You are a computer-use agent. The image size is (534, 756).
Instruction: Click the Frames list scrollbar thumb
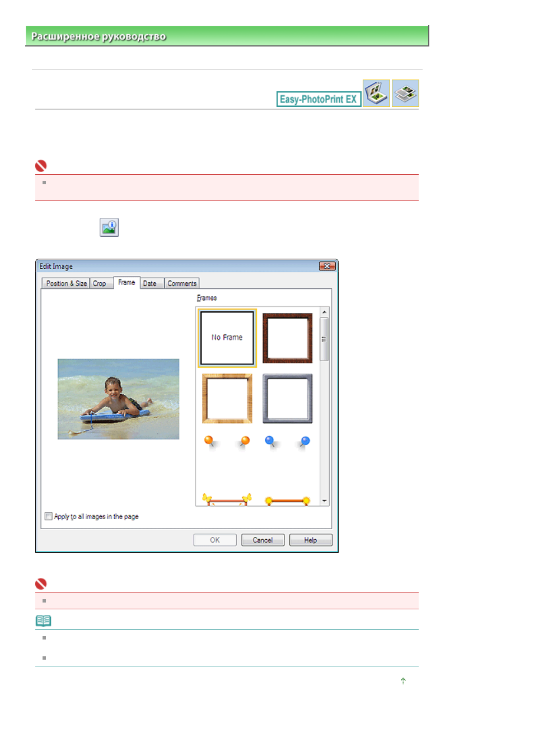click(x=324, y=339)
